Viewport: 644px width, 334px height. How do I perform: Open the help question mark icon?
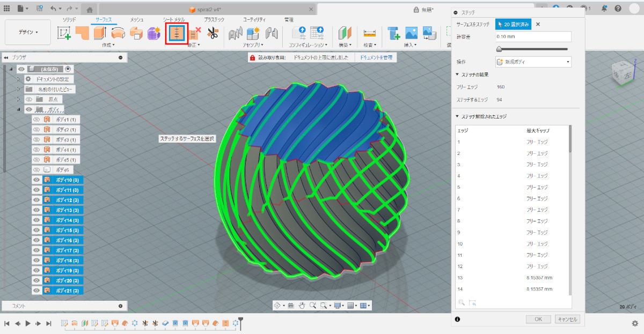pyautogui.click(x=618, y=9)
